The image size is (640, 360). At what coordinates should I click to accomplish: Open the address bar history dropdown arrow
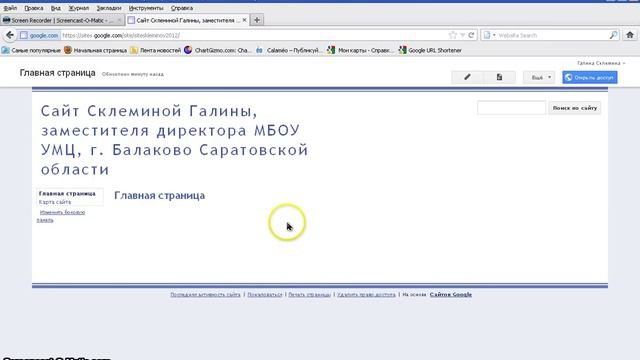click(x=462, y=36)
